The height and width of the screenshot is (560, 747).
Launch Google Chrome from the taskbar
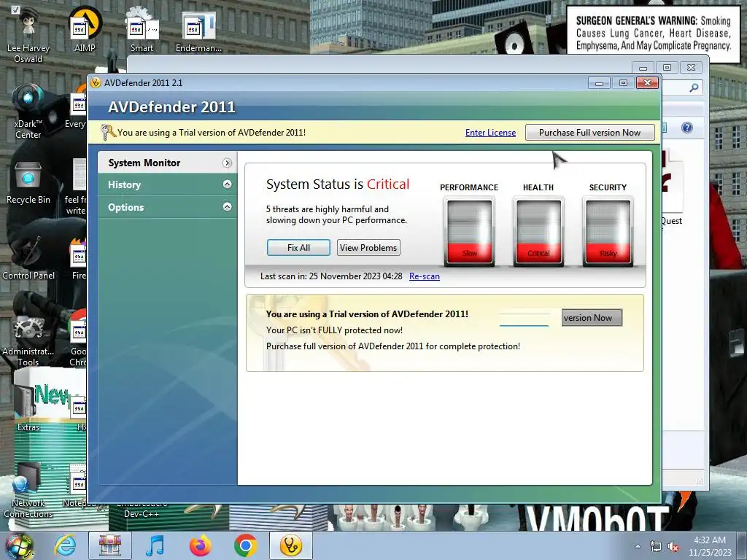point(245,545)
